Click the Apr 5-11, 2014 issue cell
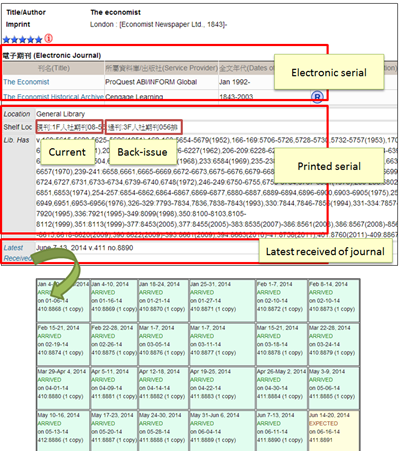This screenshot has width=400, height=451. tap(114, 388)
